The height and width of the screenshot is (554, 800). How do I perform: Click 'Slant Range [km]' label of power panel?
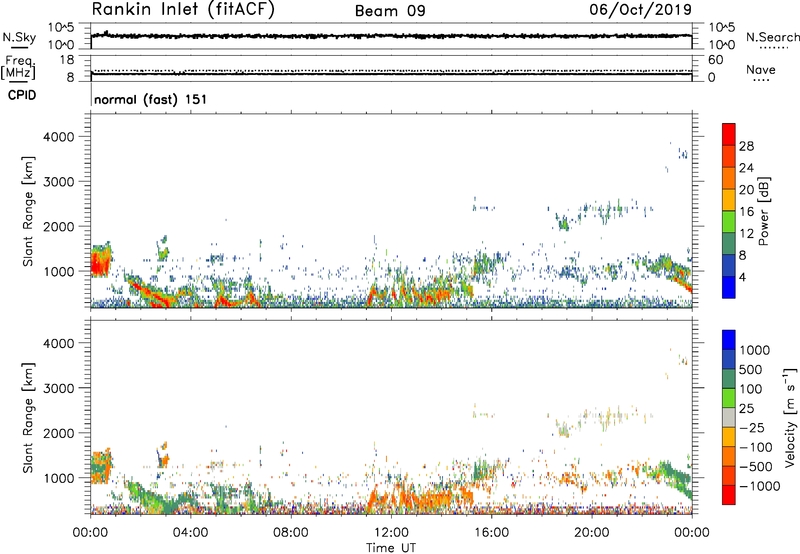click(28, 211)
